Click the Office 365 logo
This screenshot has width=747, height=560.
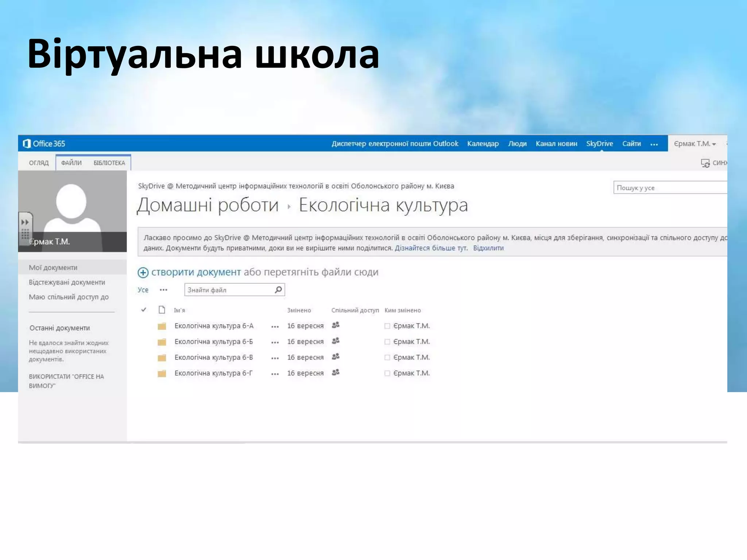(x=44, y=144)
